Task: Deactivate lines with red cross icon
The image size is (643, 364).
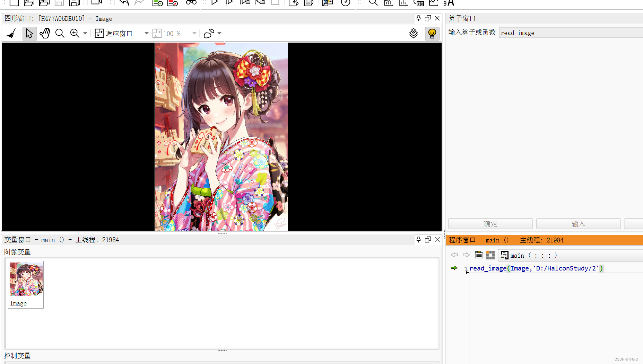Action: [x=173, y=3]
